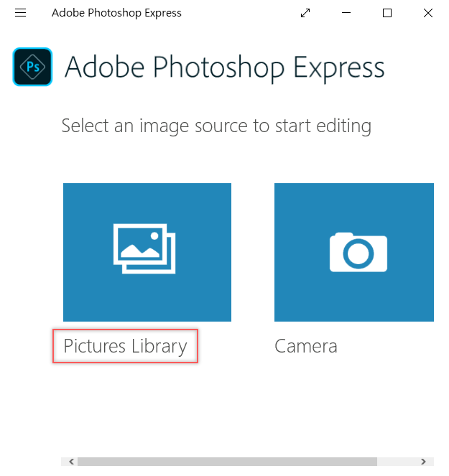Open the hamburger navigation menu
449x476 pixels.
20,13
